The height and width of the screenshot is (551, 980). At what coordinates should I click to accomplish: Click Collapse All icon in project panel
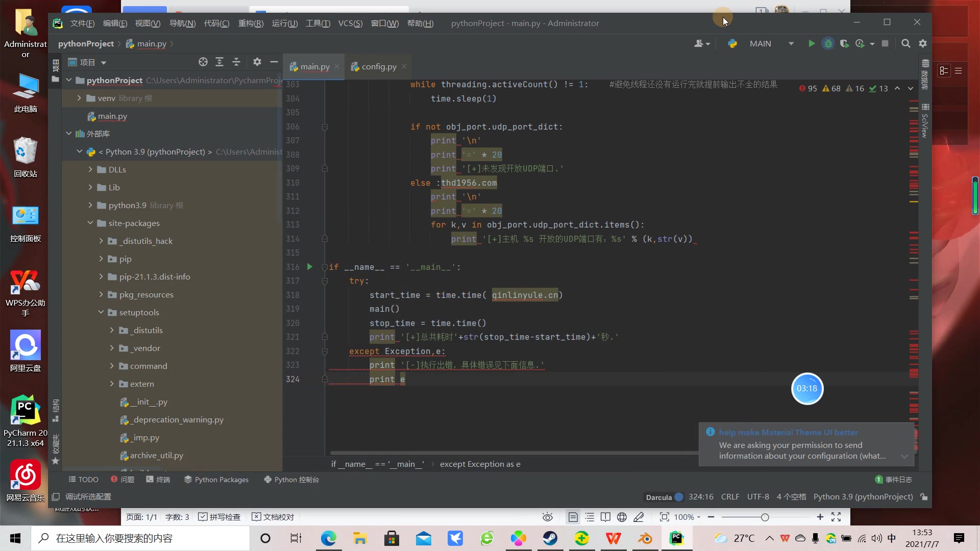coord(236,62)
